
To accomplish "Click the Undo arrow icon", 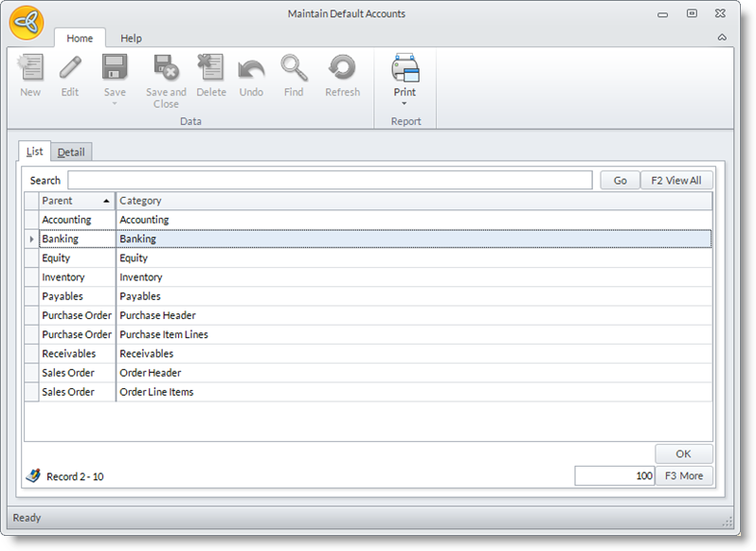I will click(251, 69).
